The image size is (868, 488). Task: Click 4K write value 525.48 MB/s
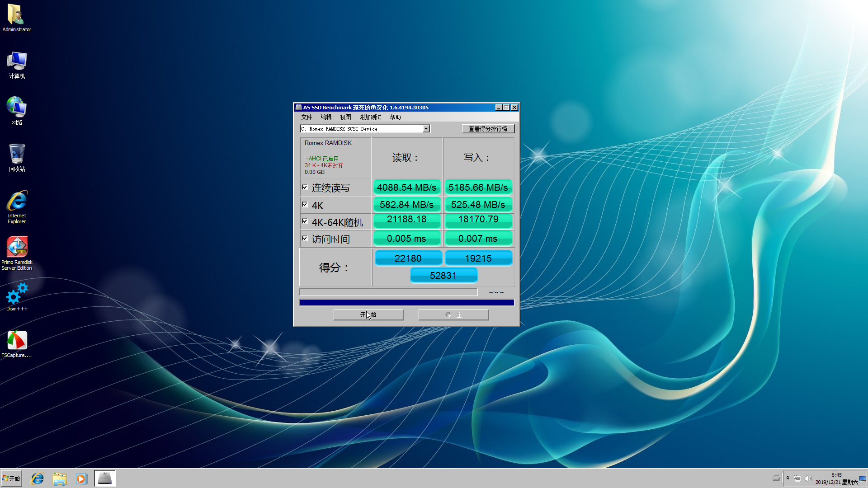(x=478, y=205)
